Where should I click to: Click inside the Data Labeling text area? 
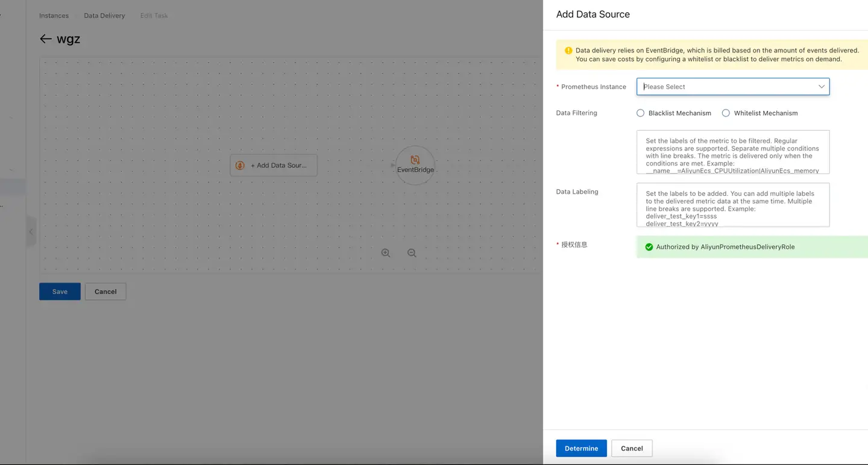(732, 205)
